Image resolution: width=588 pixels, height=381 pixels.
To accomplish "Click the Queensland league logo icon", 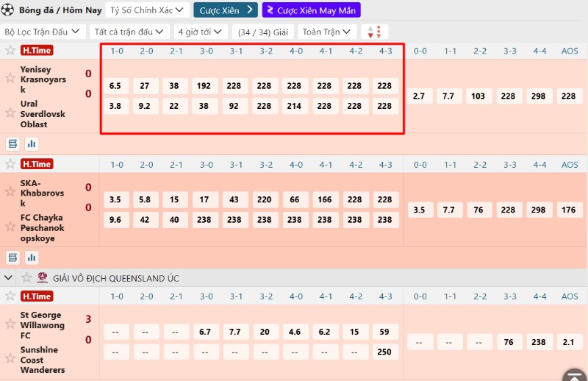I will (x=43, y=278).
